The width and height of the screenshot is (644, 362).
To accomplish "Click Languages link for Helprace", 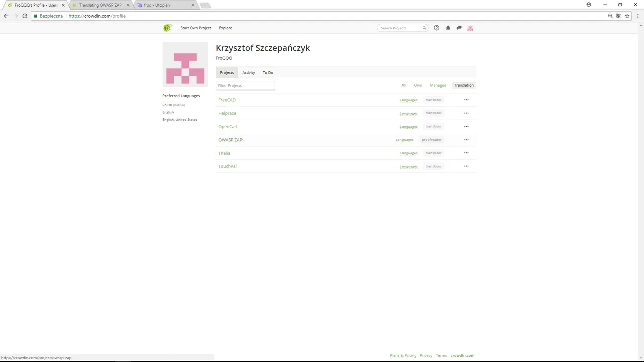I will [409, 113].
